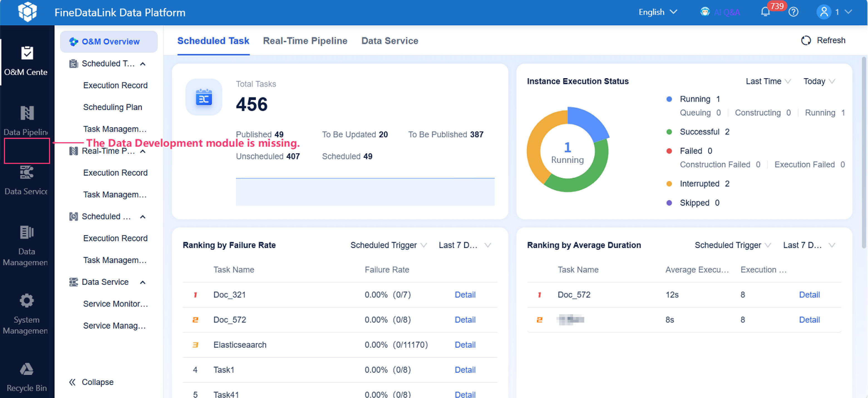Image resolution: width=868 pixels, height=398 pixels.
Task: Open the Data Management module icon
Action: click(27, 232)
